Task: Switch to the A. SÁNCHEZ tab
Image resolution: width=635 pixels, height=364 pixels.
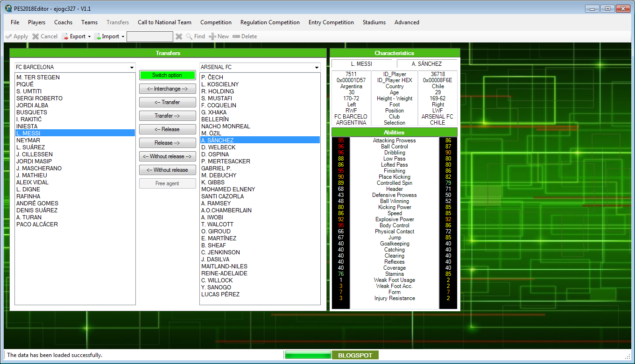Action: 427,63
